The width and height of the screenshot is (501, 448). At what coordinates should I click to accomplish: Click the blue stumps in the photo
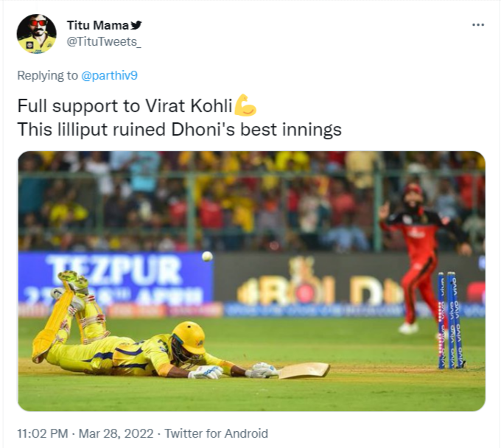[451, 321]
